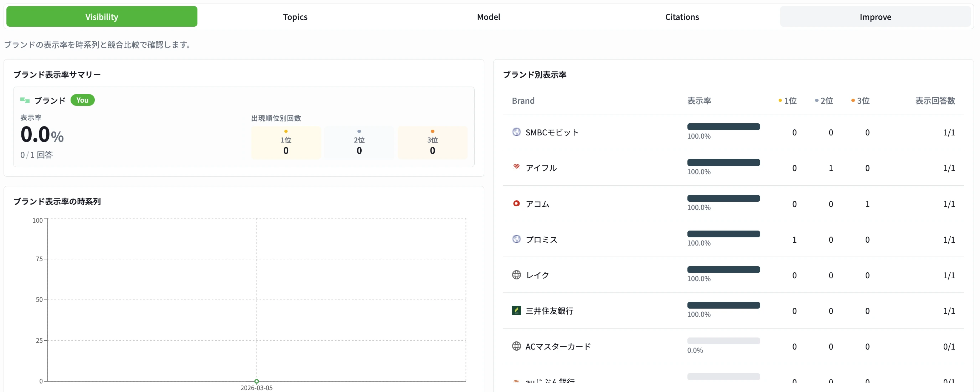The height and width of the screenshot is (392, 980).
Task: Select the 2026-03-05 chart data point
Action: click(x=257, y=381)
